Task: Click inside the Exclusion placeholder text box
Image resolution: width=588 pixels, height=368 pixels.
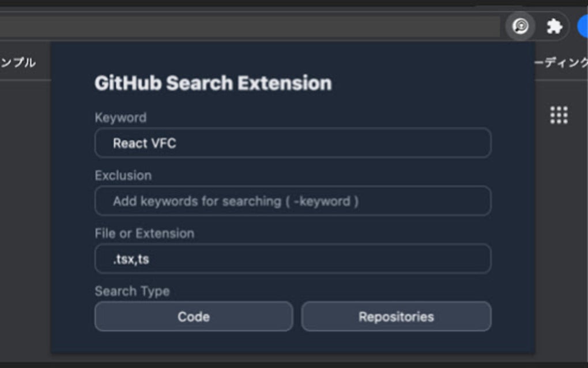Action: tap(291, 200)
